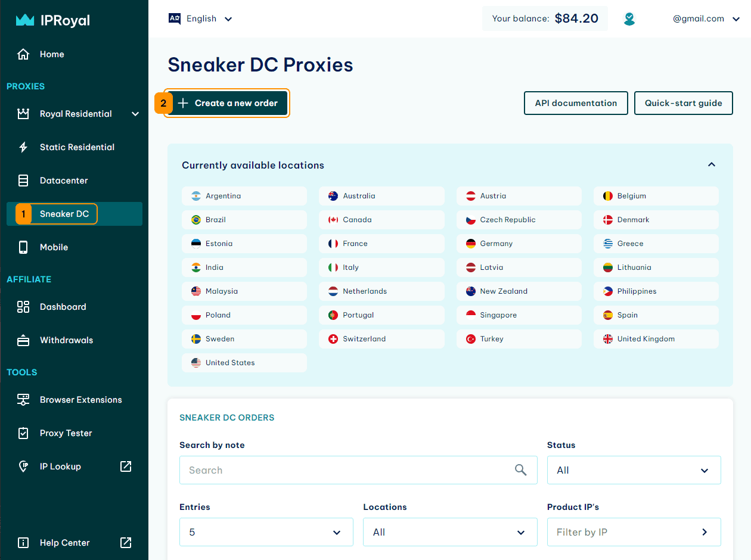This screenshot has height=560, width=751.
Task: Click the Argentina flag icon
Action: click(x=196, y=196)
